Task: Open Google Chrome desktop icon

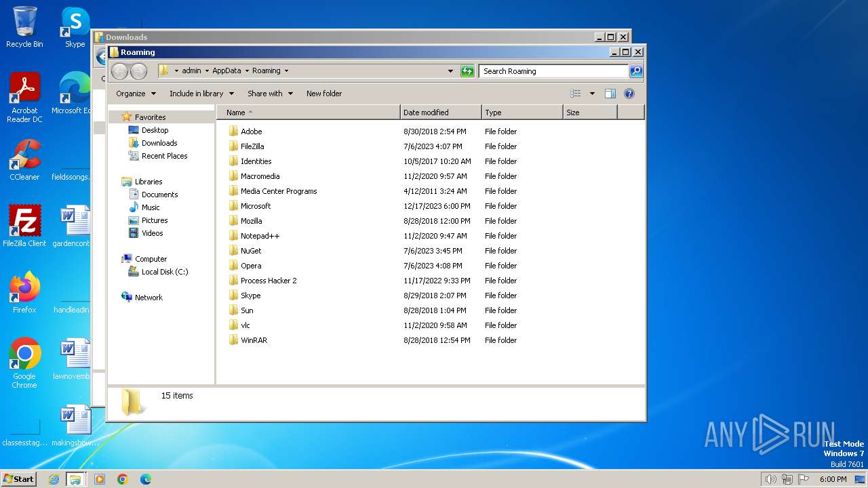Action: 24,363
